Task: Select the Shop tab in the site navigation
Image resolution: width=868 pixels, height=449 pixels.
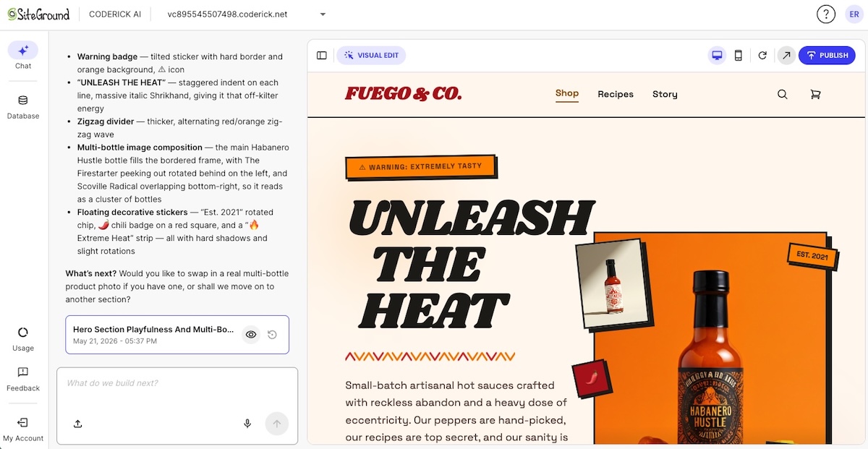Action: pyautogui.click(x=567, y=93)
